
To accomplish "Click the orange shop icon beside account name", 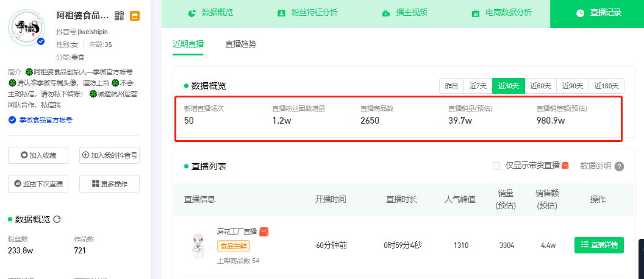I will click(135, 16).
